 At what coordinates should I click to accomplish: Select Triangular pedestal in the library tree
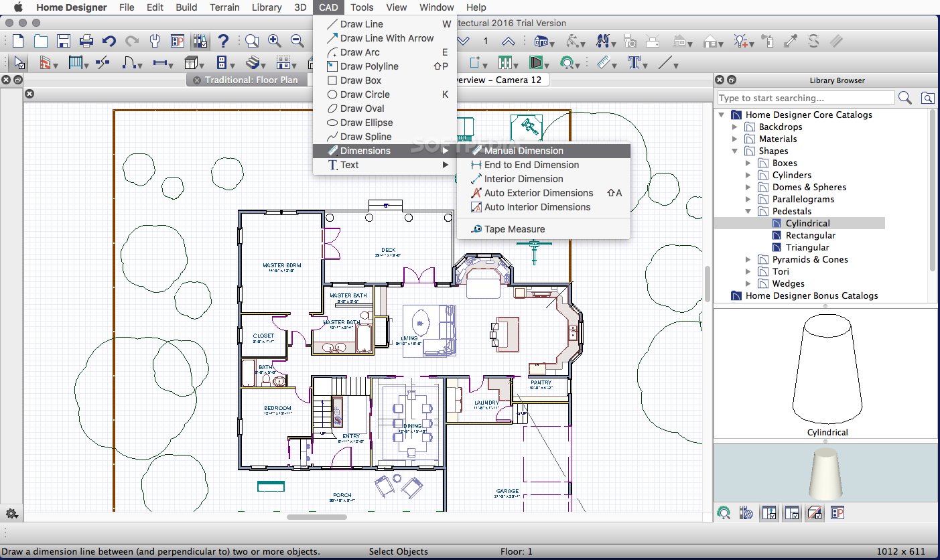coord(807,248)
